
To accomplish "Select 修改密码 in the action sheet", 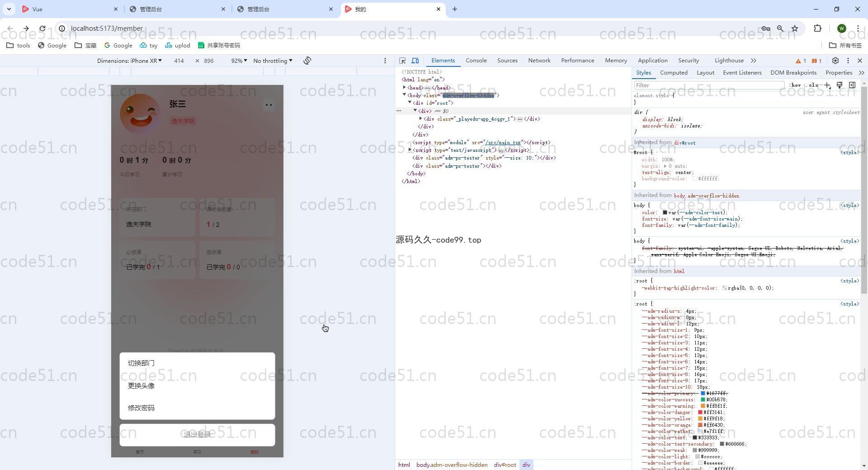I will (141, 408).
